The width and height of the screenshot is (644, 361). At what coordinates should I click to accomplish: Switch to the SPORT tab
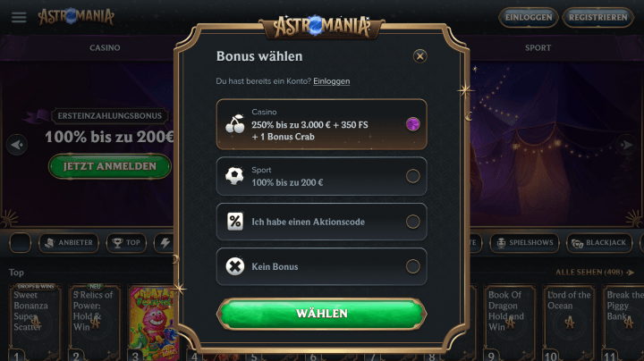538,48
